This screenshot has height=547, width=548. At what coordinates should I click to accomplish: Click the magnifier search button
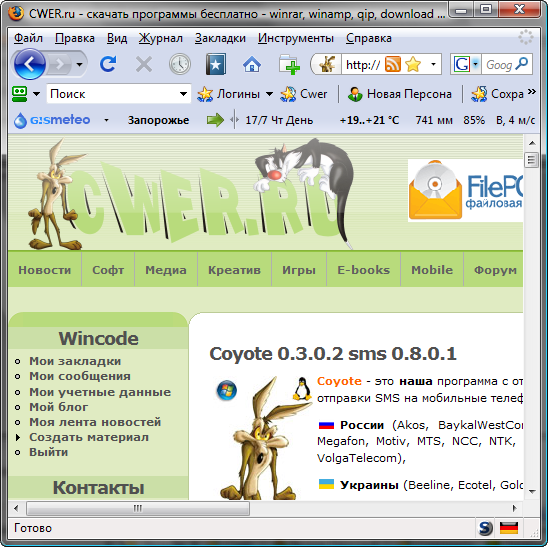point(522,64)
